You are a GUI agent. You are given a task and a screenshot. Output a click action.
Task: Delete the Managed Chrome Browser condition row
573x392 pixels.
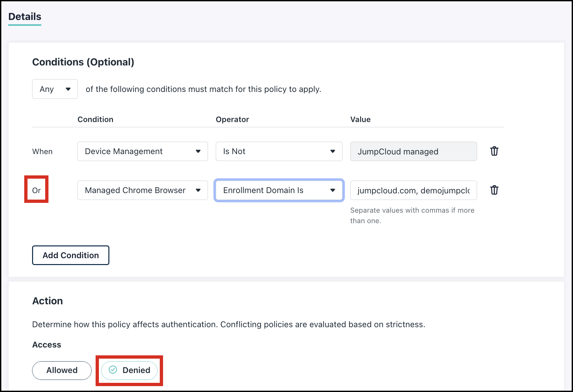[x=494, y=190]
